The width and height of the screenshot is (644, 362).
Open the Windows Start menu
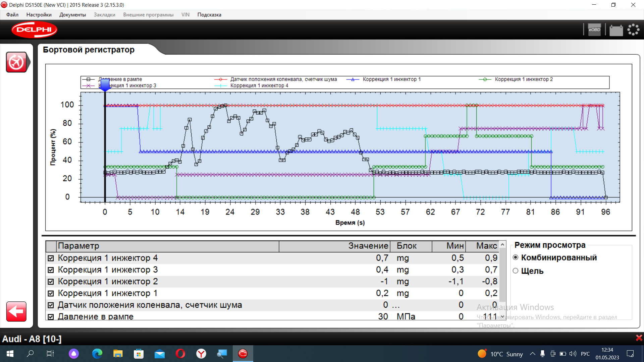point(10,354)
